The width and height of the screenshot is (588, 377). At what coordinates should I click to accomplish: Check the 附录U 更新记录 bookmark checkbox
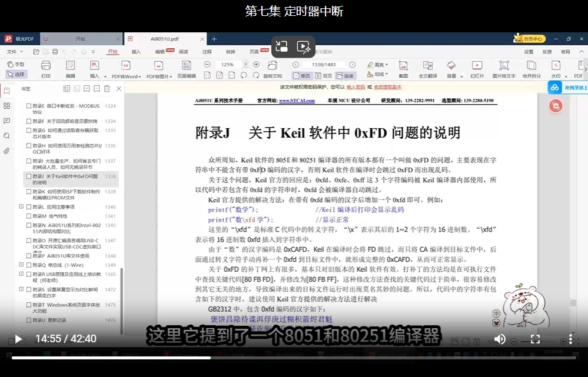[x=28, y=320]
